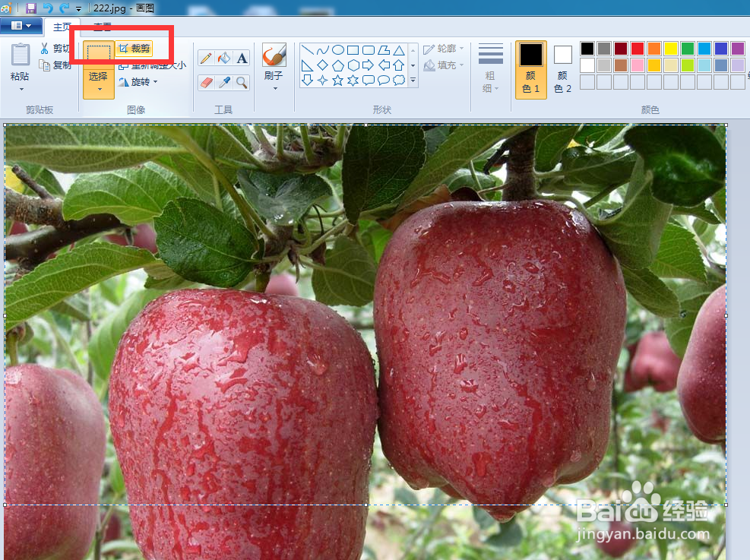750x560 pixels.
Task: Undo the last action
Action: 48,8
